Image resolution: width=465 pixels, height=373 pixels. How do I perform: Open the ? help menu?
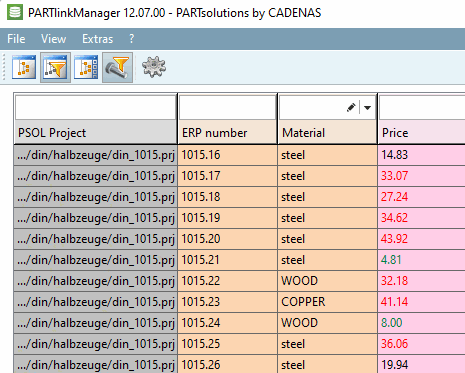click(132, 39)
